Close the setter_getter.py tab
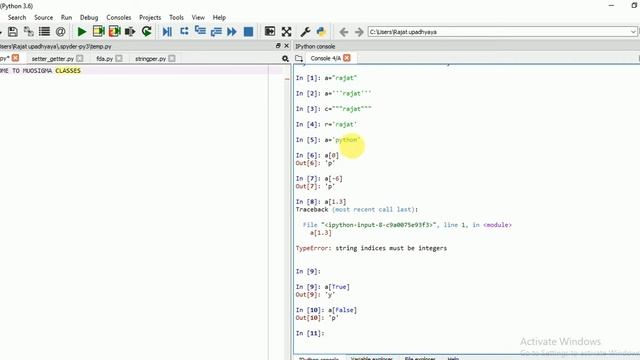Screen dimensions: 640x360 point(80,58)
